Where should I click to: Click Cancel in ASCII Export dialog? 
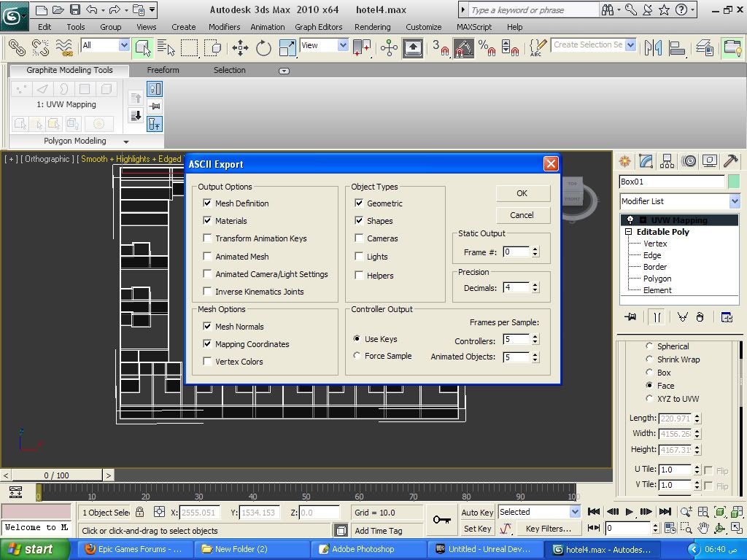(522, 215)
